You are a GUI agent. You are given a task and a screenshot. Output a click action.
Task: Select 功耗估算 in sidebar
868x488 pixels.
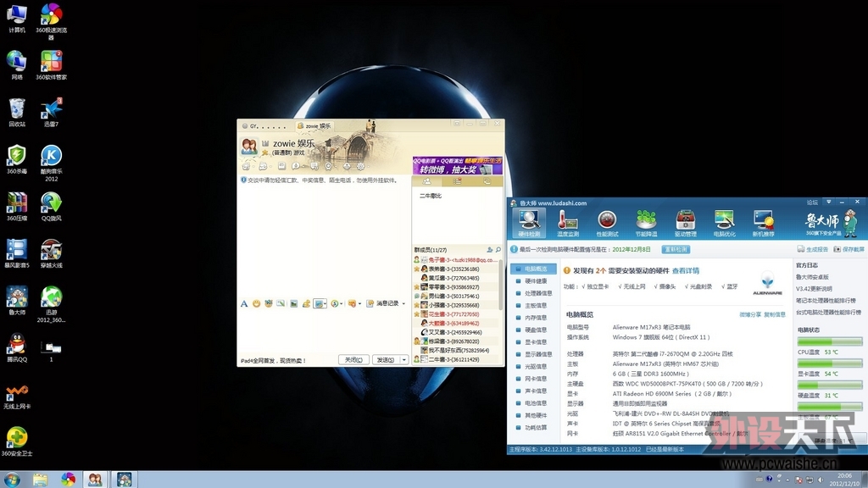click(x=534, y=427)
